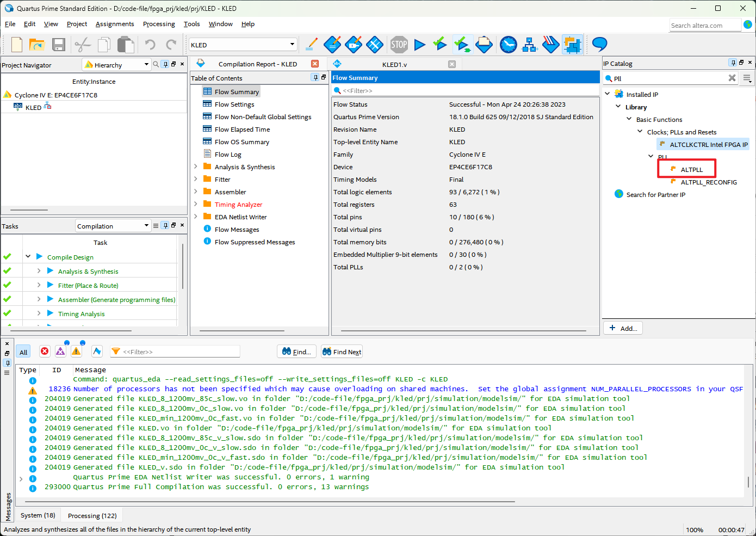This screenshot has width=756, height=536.
Task: Expand the Fitter report folder
Action: click(x=196, y=179)
